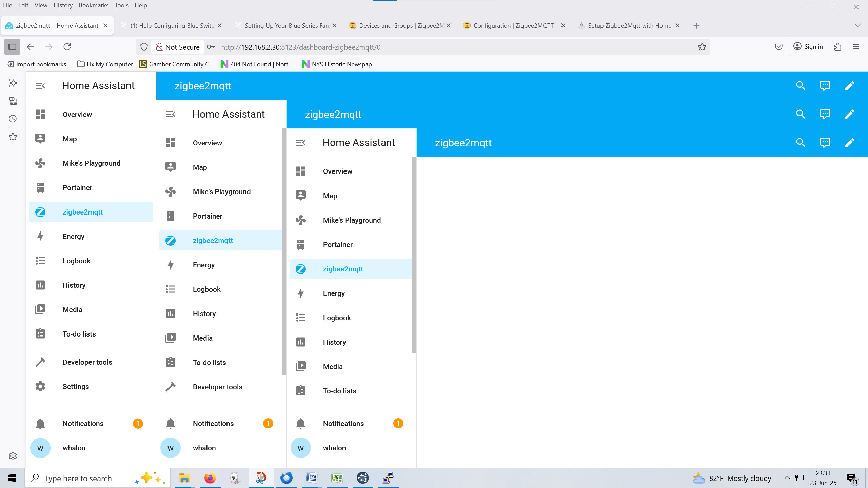
Task: Click search icon in second zigbee2mqtt header
Action: [x=801, y=114]
